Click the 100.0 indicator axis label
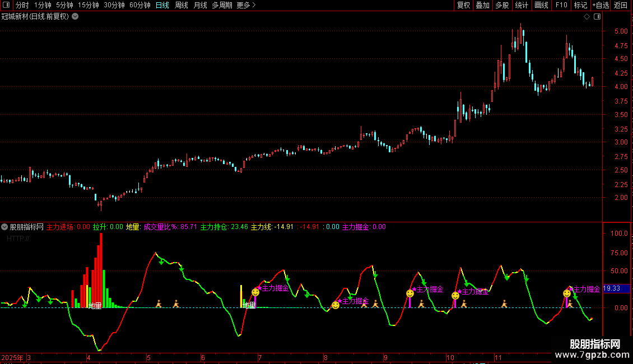The width and height of the screenshot is (633, 364). pos(619,234)
